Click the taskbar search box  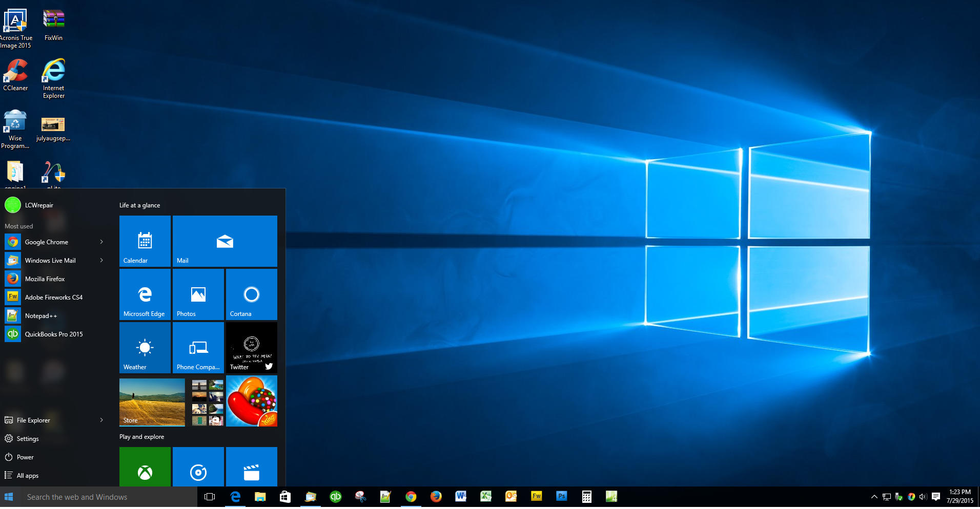pos(108,497)
